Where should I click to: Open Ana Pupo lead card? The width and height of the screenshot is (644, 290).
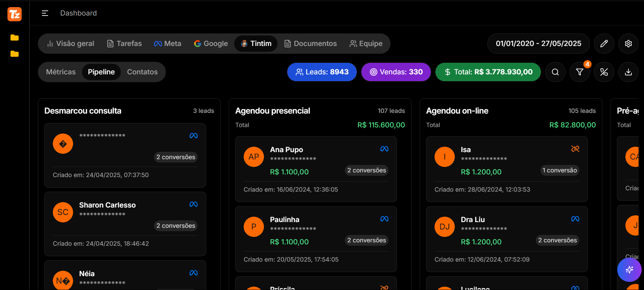click(x=316, y=169)
